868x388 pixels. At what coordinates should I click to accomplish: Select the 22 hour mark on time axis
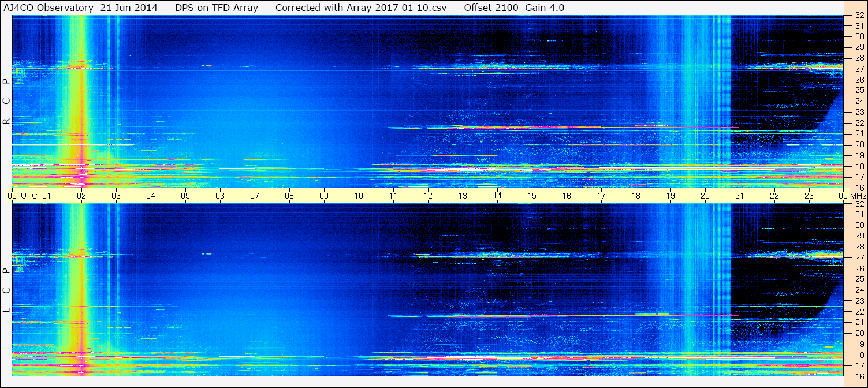(774, 196)
